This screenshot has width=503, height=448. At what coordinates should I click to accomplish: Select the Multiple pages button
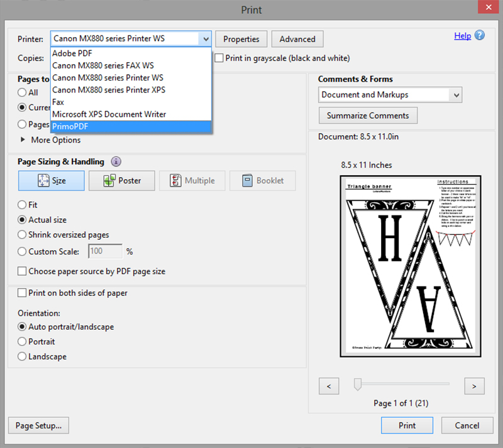point(192,180)
